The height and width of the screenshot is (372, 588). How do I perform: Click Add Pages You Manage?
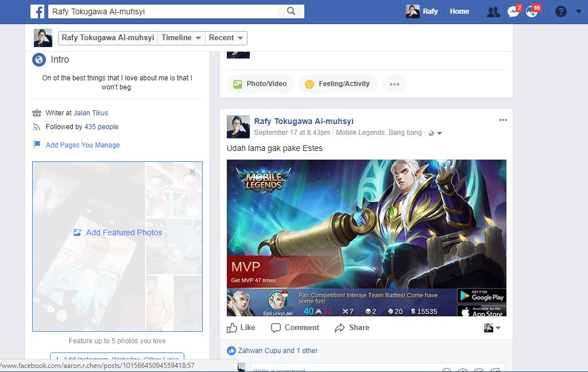pyautogui.click(x=83, y=145)
